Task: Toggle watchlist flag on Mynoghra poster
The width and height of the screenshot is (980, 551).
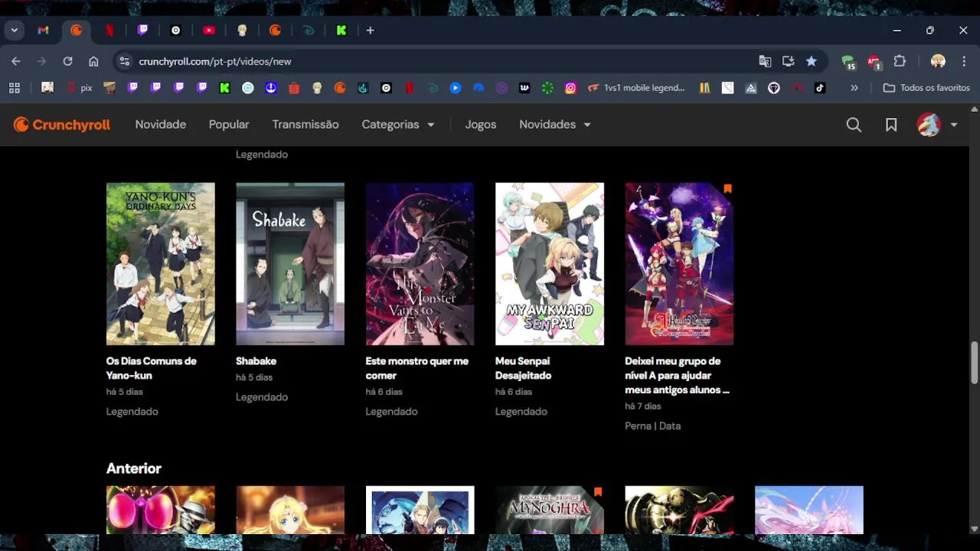Action: (x=598, y=491)
